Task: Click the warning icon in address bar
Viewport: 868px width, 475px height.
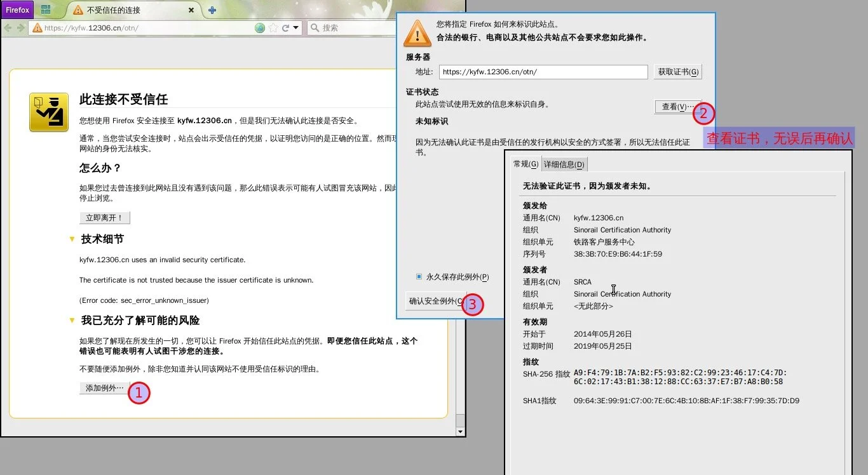Action: [x=37, y=28]
